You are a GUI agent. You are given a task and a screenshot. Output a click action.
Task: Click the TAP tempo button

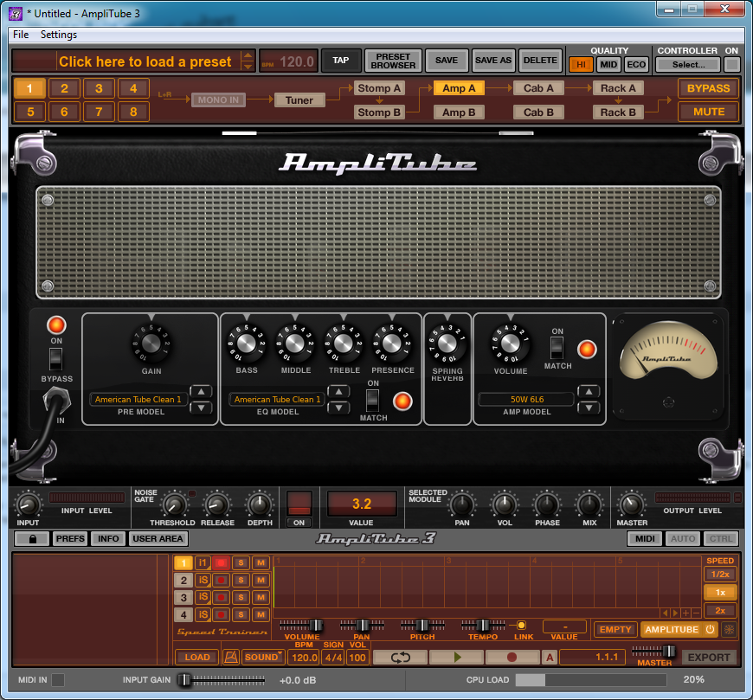340,61
